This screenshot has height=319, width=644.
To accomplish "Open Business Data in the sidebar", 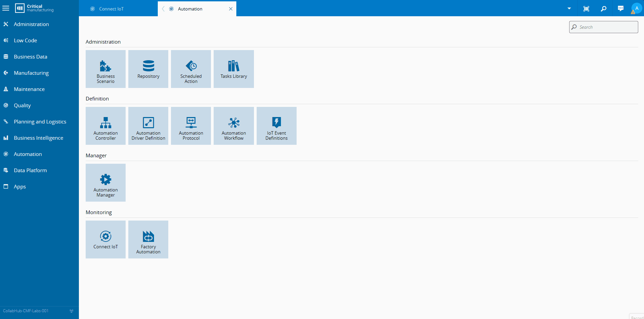I will pos(39,57).
